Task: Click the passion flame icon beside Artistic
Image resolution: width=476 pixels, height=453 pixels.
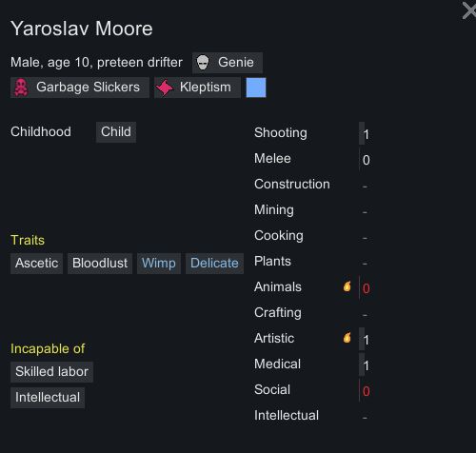Action: click(347, 338)
